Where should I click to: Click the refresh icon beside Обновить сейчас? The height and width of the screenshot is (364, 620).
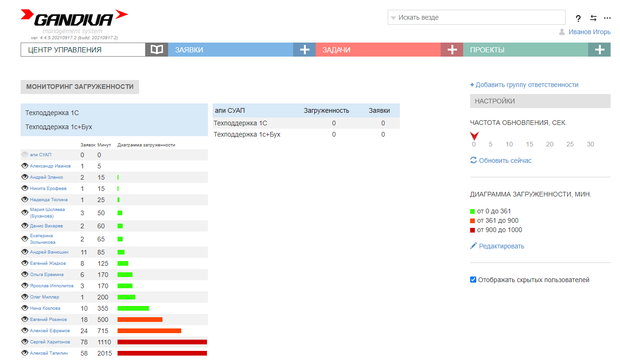[x=473, y=160]
